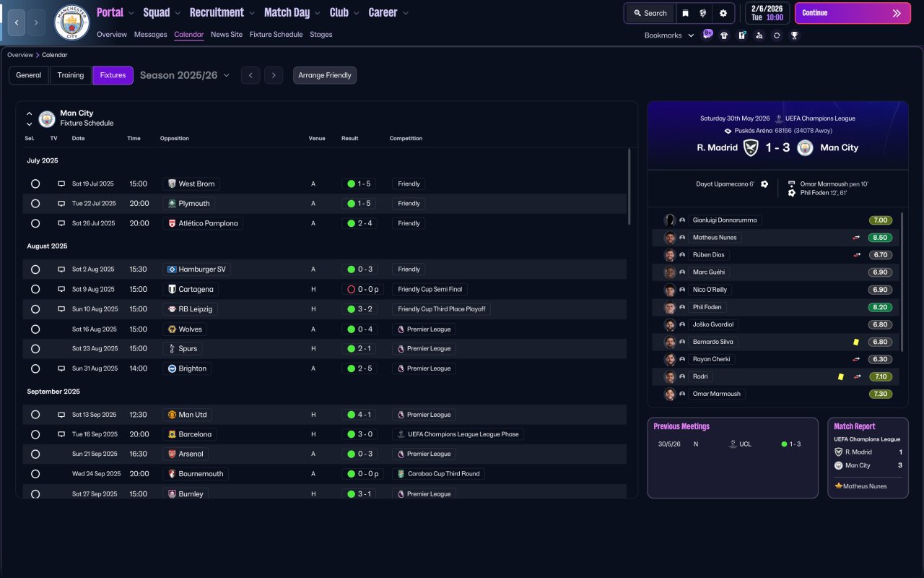Expand the Club menu chevron
924x578 pixels.
356,13
